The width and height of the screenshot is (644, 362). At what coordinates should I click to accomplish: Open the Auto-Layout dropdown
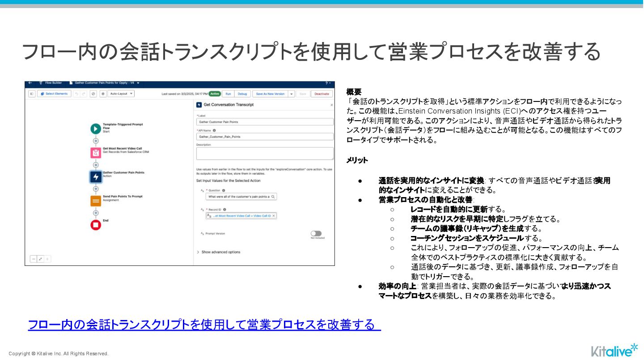click(121, 94)
